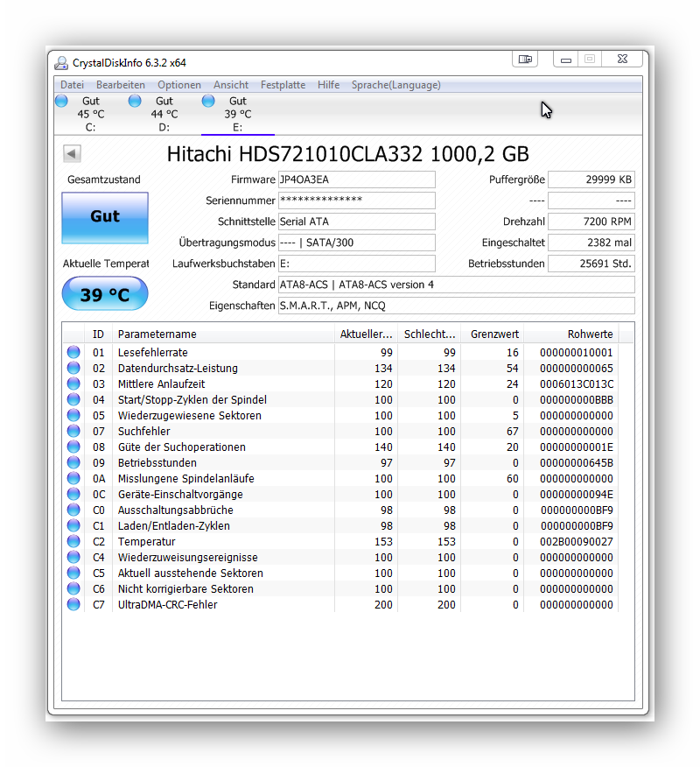Switch to drive D: at 44 °C

click(x=164, y=114)
